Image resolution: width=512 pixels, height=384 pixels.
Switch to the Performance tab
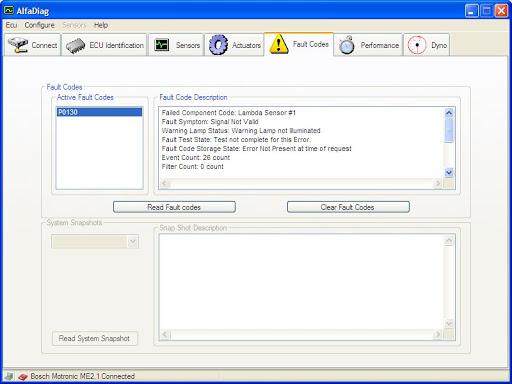[x=368, y=45]
